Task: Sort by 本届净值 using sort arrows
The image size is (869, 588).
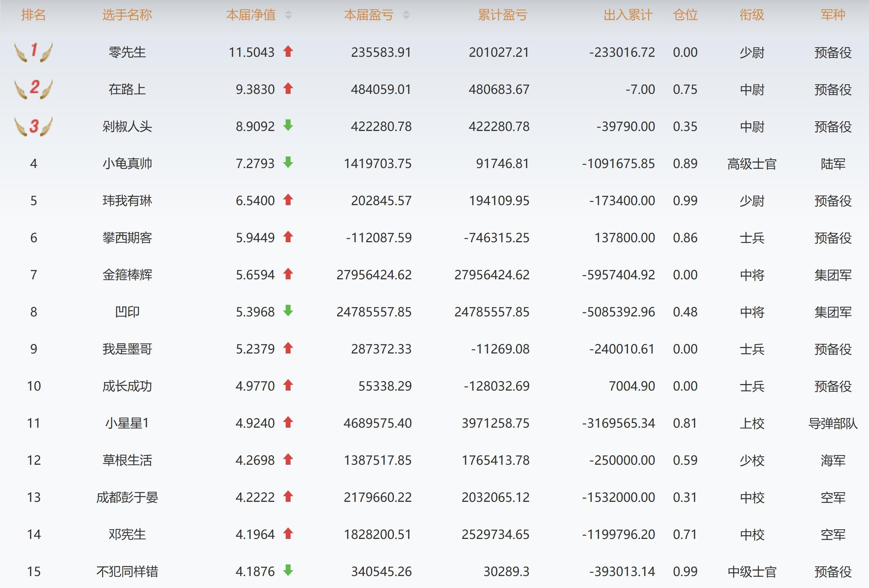Action: [x=289, y=15]
